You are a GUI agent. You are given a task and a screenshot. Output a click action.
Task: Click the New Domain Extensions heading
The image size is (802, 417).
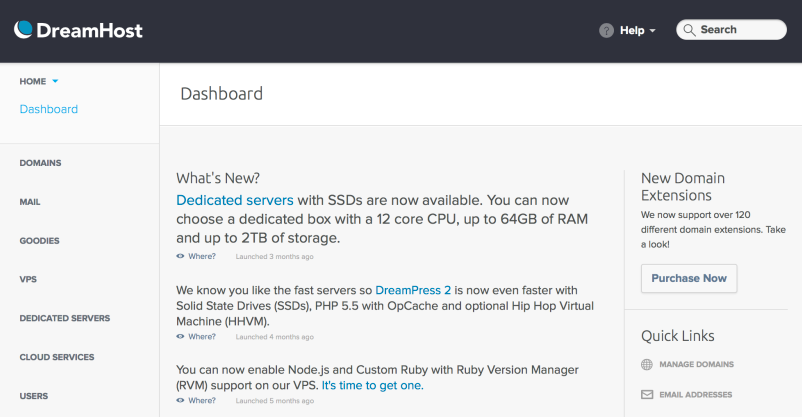[x=683, y=187]
